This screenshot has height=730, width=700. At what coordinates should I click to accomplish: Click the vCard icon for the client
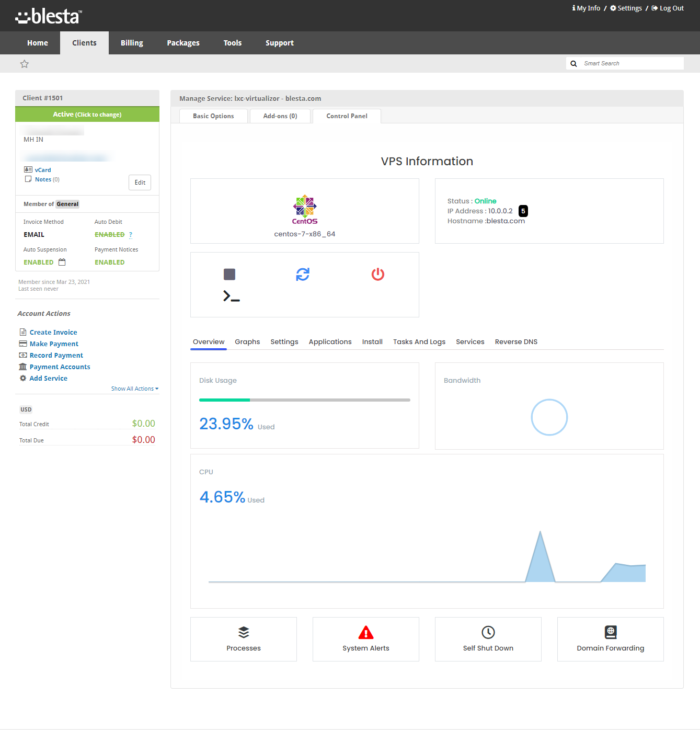(x=28, y=169)
